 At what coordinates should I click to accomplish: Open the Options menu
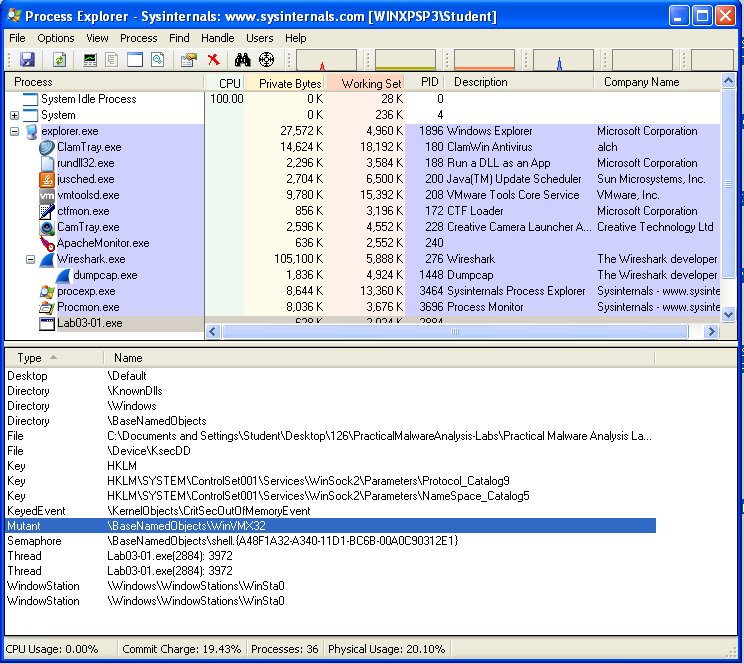tap(56, 38)
